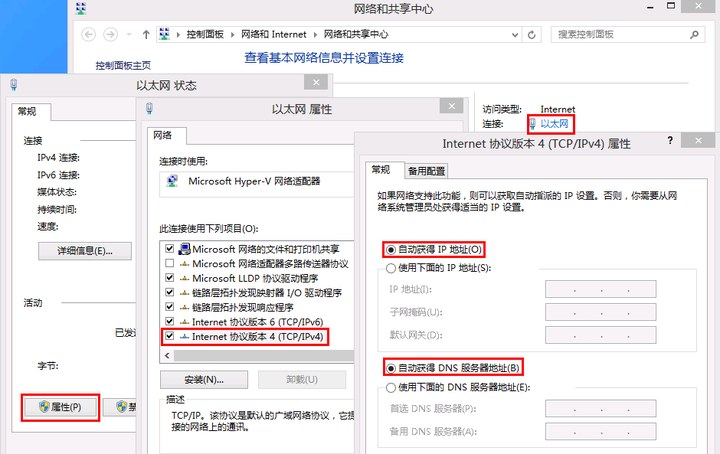Toggle 链路层拓扑发现映射器 I/O 驱动程序 checkbox

169,292
